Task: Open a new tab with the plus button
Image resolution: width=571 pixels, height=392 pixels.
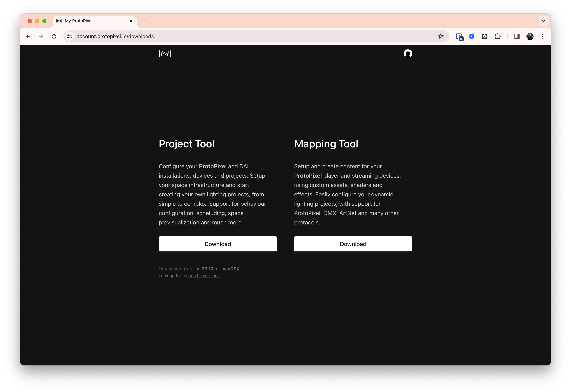Action: [144, 21]
